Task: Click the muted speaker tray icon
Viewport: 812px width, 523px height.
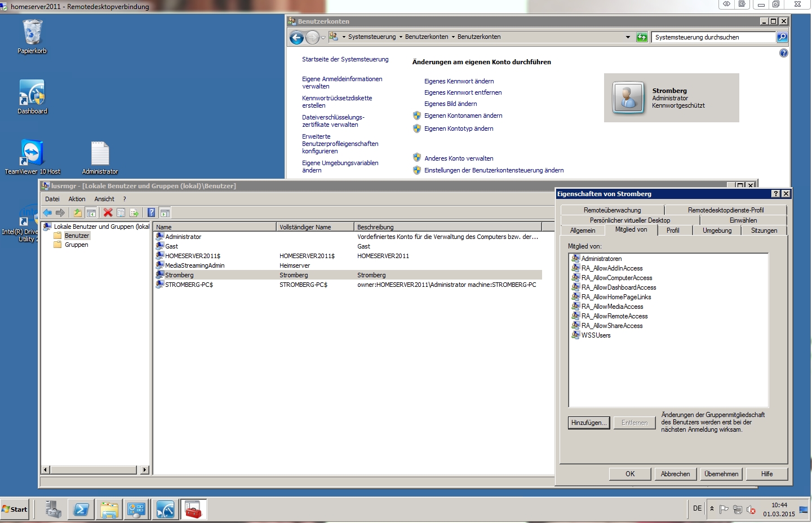Action: [x=751, y=509]
